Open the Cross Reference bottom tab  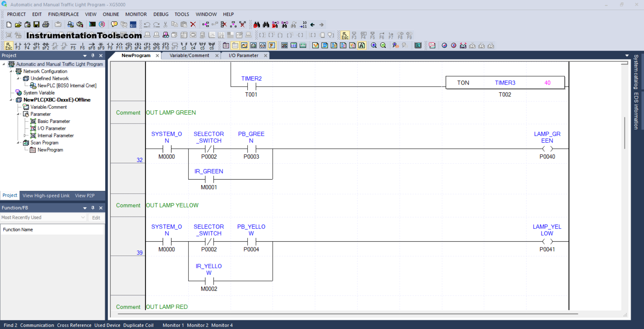[x=74, y=325]
